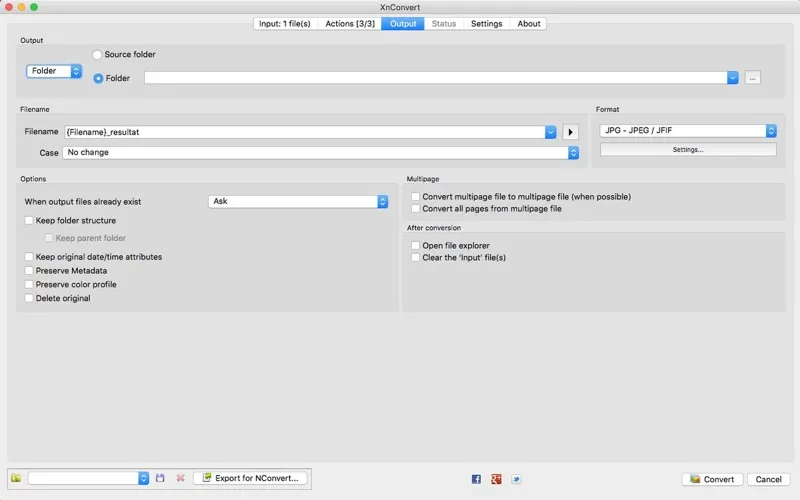Open format Settings... button
This screenshot has height=500, width=800.
688,150
